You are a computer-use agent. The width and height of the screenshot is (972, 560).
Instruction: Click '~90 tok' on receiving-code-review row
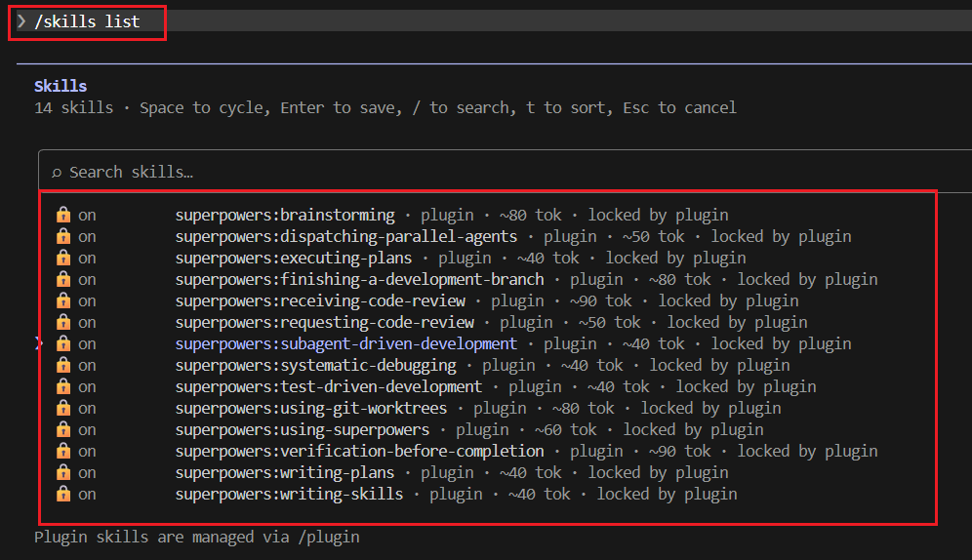[x=601, y=301]
